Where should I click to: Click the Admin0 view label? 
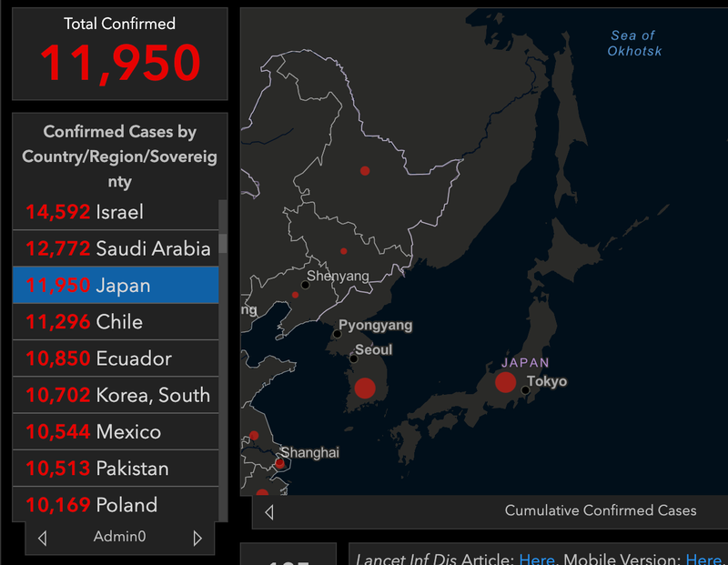tap(118, 537)
